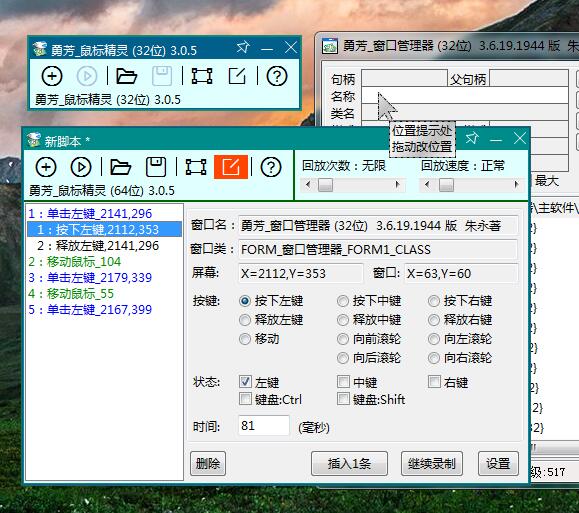Check the 右键 status checkbox
The image size is (579, 513).
pos(434,382)
